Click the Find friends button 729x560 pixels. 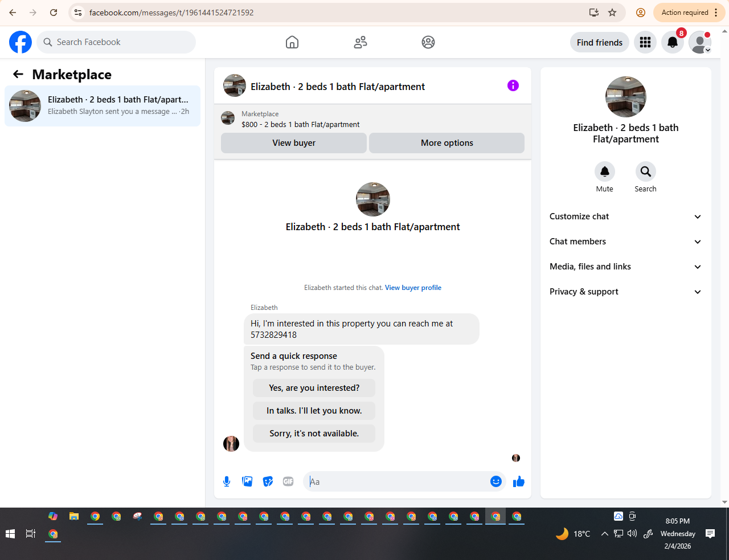tap(600, 43)
